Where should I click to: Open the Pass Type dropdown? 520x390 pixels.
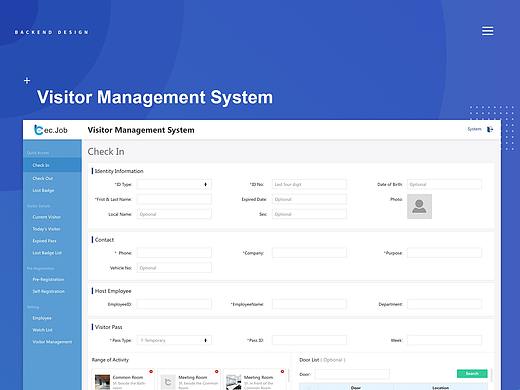pos(174,340)
